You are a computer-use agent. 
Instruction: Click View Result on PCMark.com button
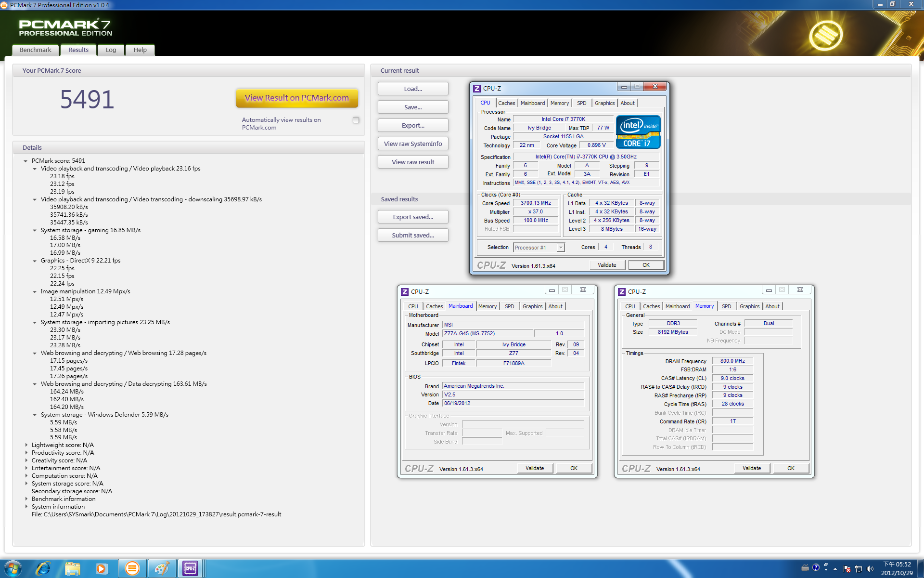(x=297, y=98)
